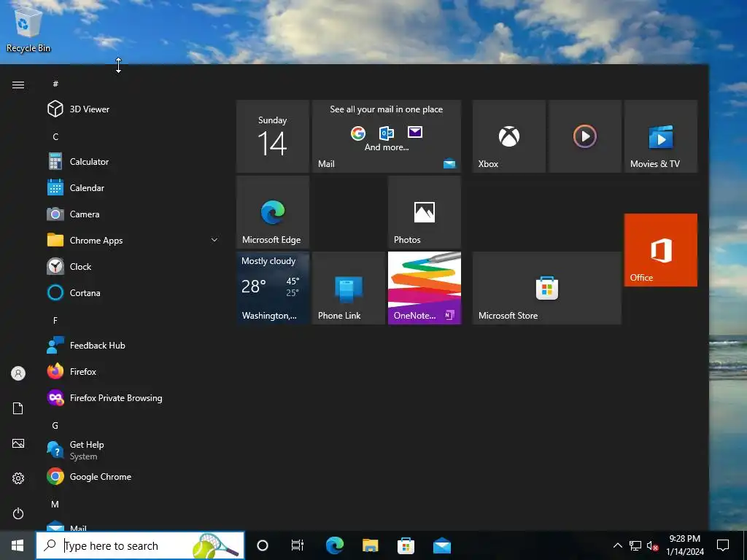Open the clock showing 9:28 PM
747x560 pixels.
point(684,545)
